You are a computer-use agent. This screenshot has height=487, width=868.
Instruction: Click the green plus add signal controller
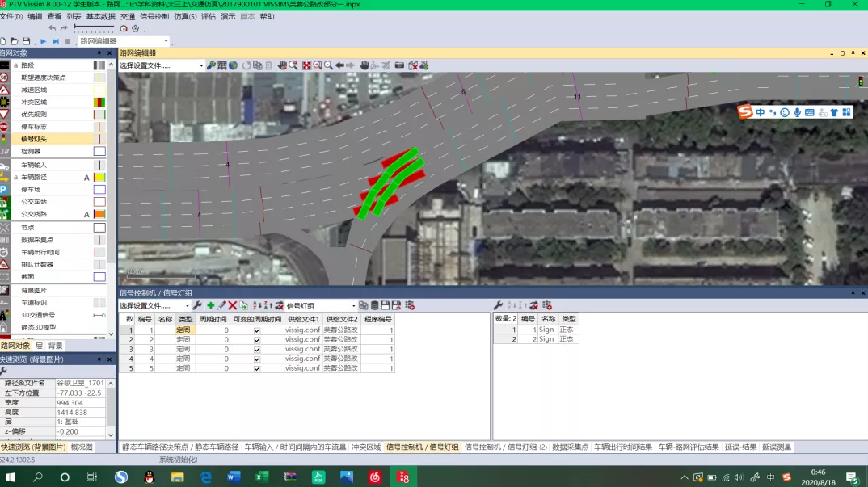point(210,305)
